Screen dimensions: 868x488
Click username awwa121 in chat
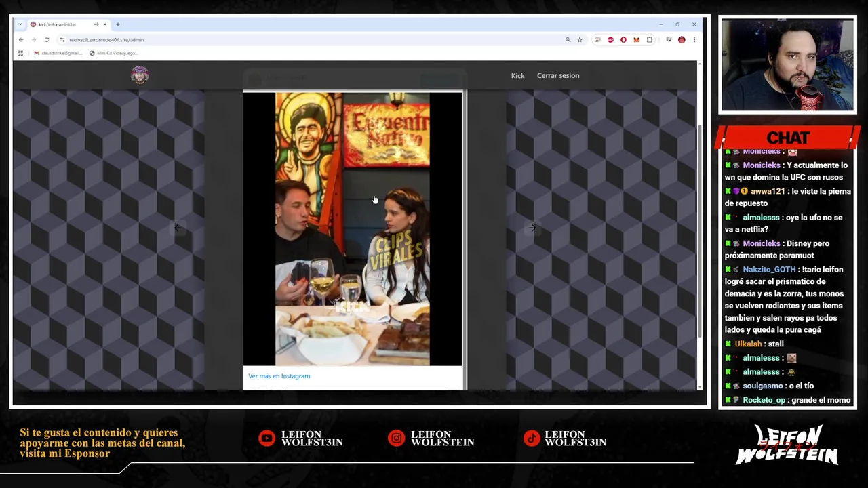[768, 192]
